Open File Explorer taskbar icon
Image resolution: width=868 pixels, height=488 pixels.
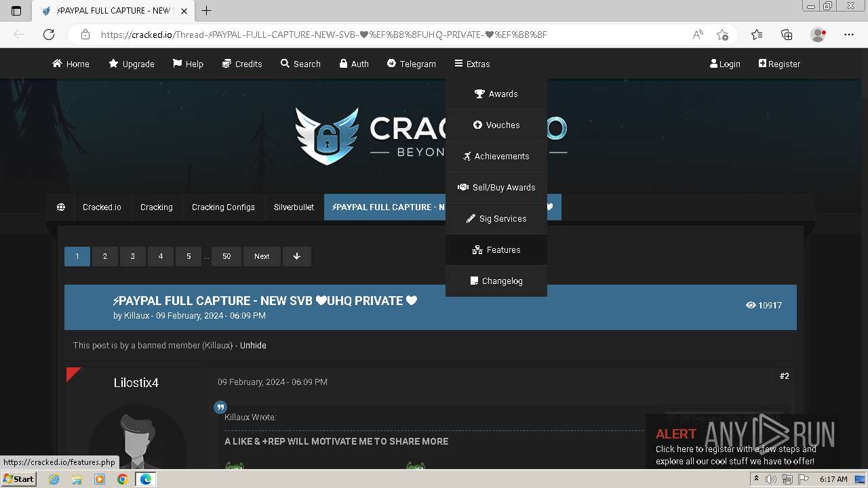pos(77,479)
